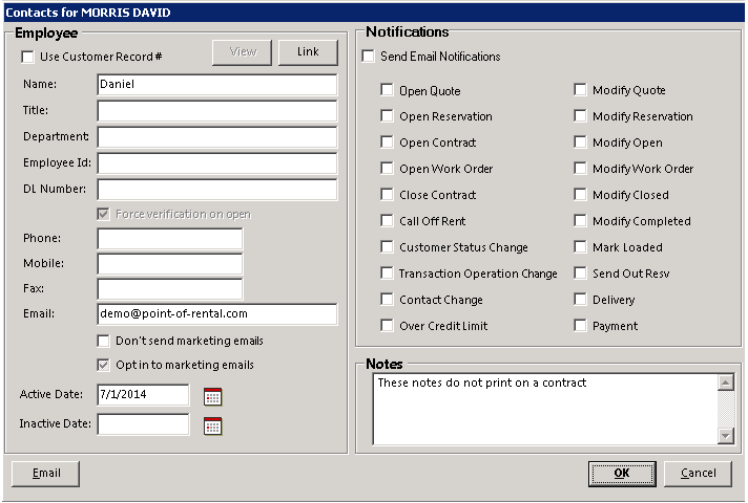Screen dimensions: 748x503
Task: Click the Email button
Action: click(46, 473)
